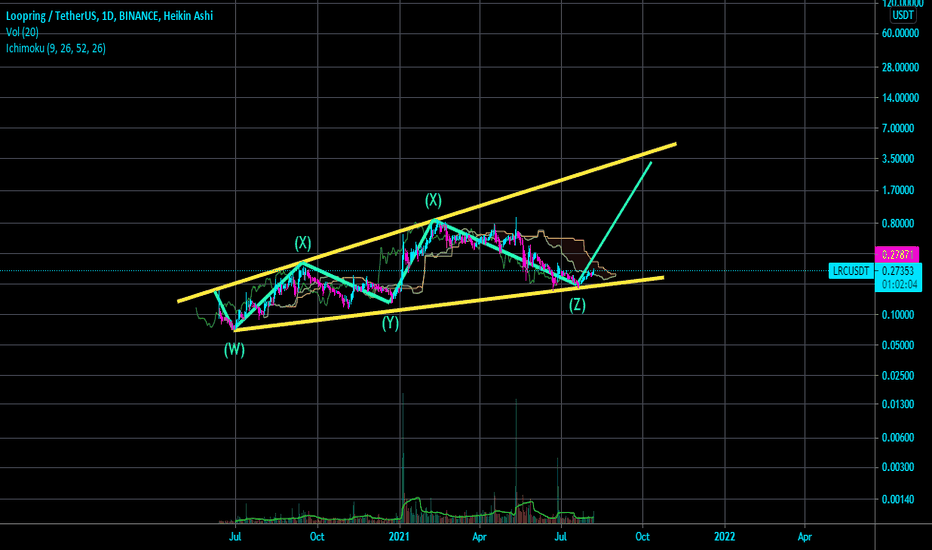Click the 1.70000 price axis level
This screenshot has width=932, height=550.
[900, 190]
